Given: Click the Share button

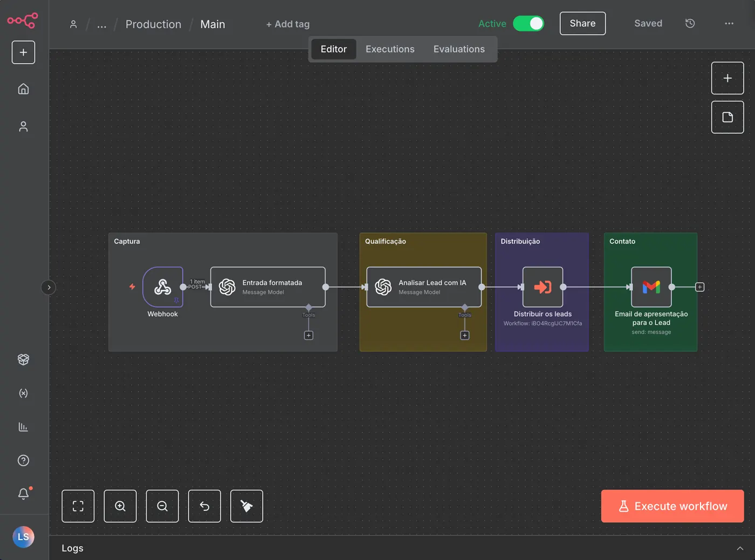Looking at the screenshot, I should [x=582, y=24].
